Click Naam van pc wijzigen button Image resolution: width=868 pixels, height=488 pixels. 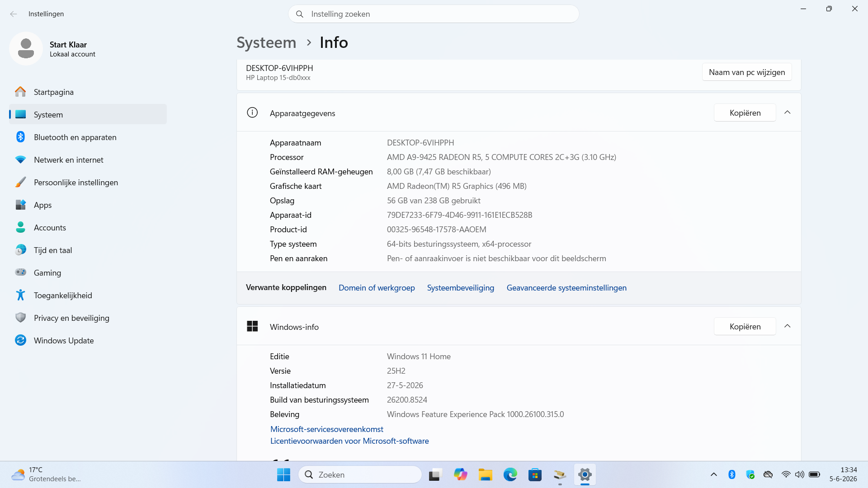pyautogui.click(x=747, y=72)
